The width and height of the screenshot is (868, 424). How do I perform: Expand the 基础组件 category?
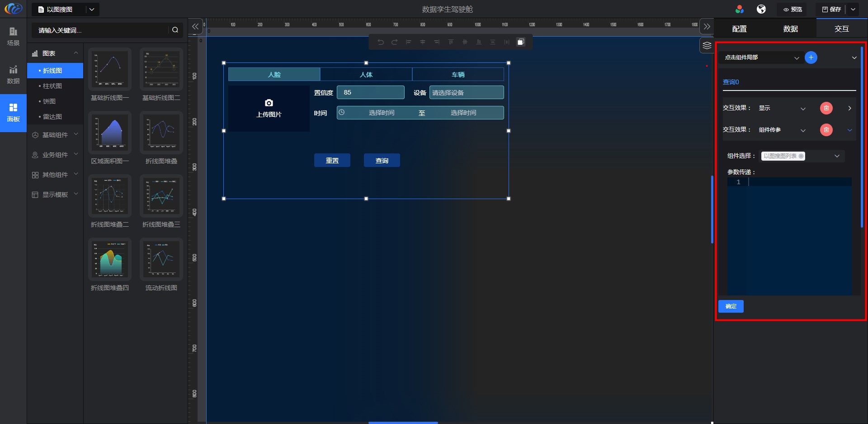[55, 135]
